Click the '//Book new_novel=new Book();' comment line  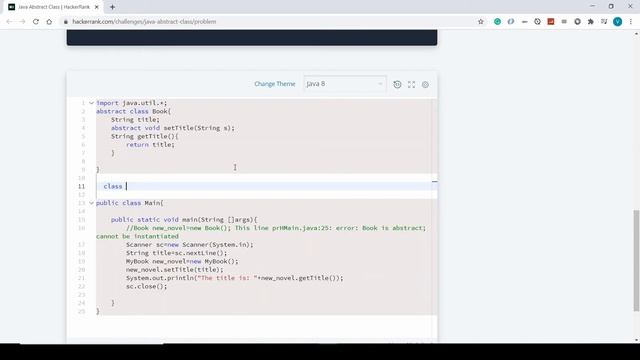[x=276, y=228]
